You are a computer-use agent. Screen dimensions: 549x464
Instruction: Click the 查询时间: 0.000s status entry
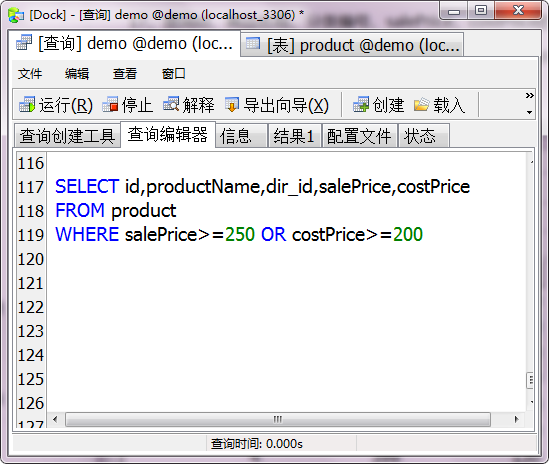(257, 444)
